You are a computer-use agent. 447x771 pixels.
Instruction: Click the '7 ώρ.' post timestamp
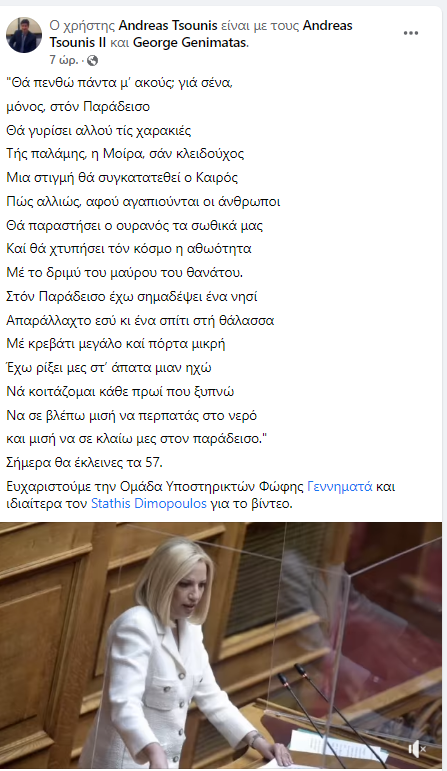click(x=64, y=60)
